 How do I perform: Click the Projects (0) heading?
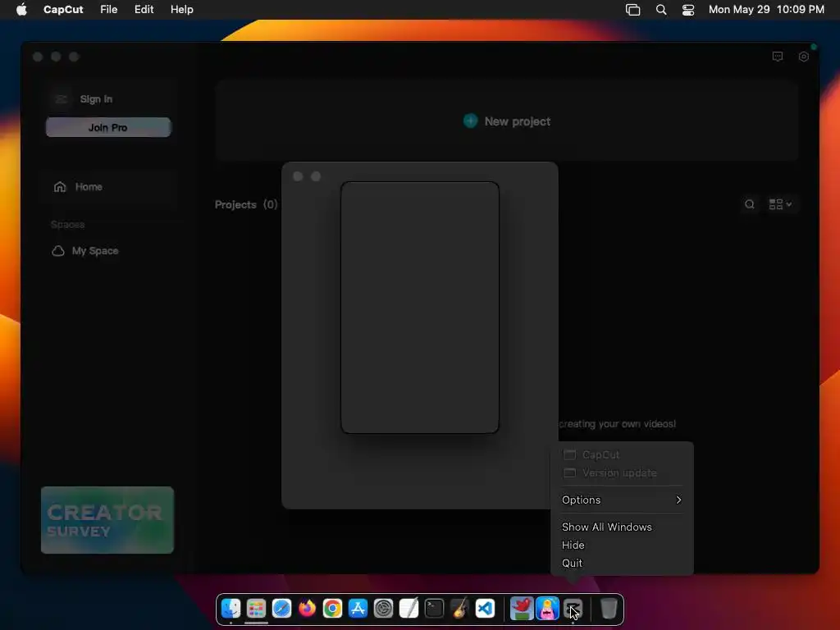pos(246,204)
